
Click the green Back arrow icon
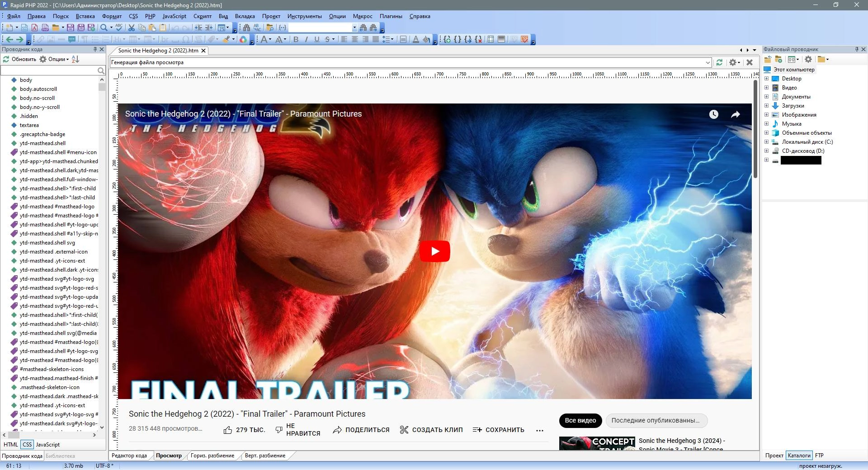(x=9, y=39)
